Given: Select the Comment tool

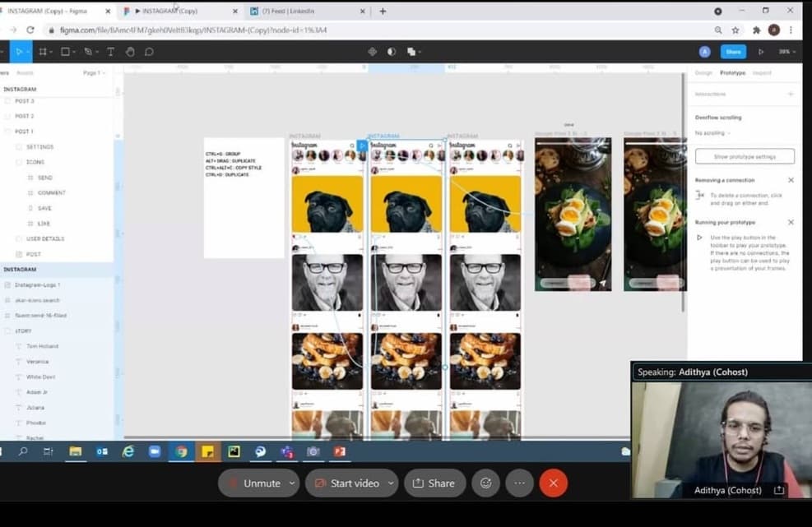Looking at the screenshot, I should click(149, 52).
